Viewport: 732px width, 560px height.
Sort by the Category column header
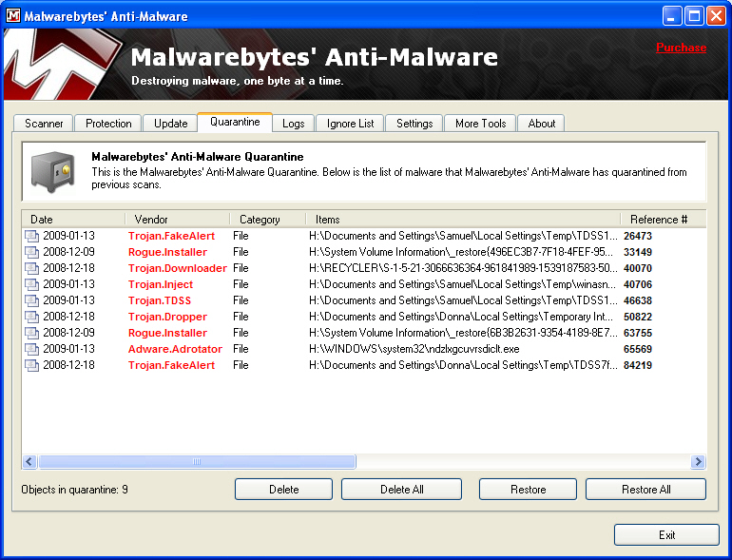268,219
